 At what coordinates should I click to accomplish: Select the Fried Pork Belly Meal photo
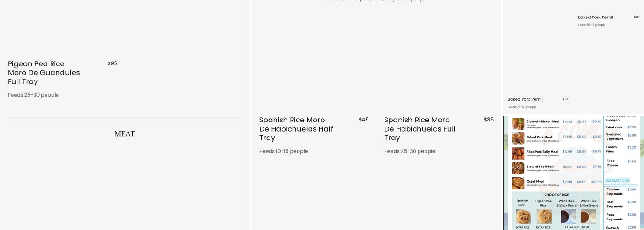pyautogui.click(x=518, y=153)
